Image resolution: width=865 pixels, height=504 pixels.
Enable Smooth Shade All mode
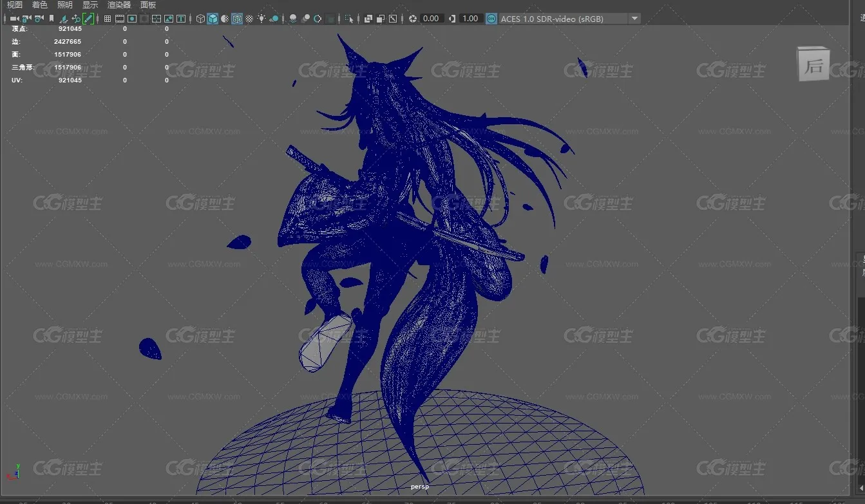click(213, 19)
